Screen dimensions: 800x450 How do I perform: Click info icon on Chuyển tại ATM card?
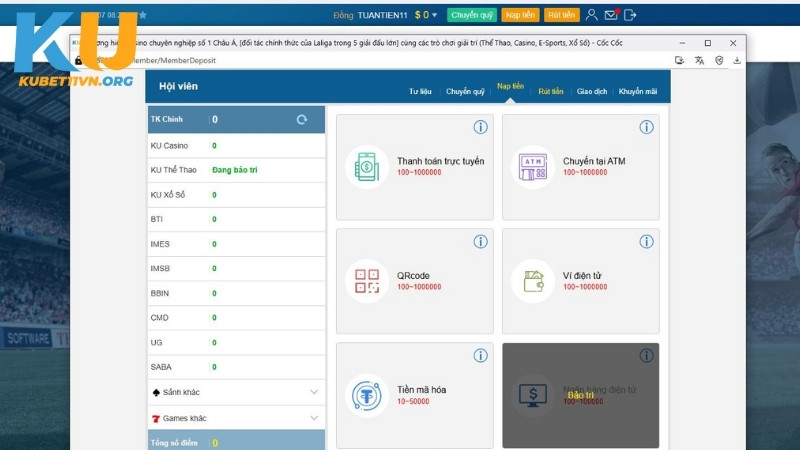tap(646, 127)
